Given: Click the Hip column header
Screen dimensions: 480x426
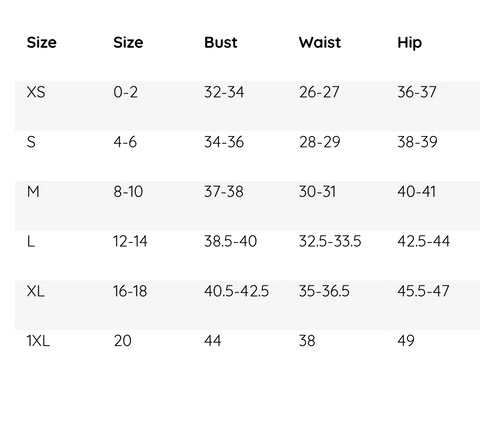Looking at the screenshot, I should point(409,43).
